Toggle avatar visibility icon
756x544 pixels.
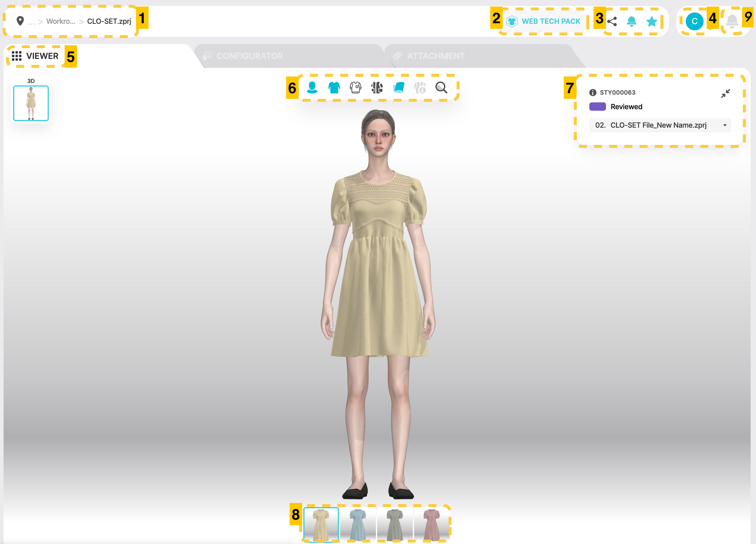(x=312, y=87)
